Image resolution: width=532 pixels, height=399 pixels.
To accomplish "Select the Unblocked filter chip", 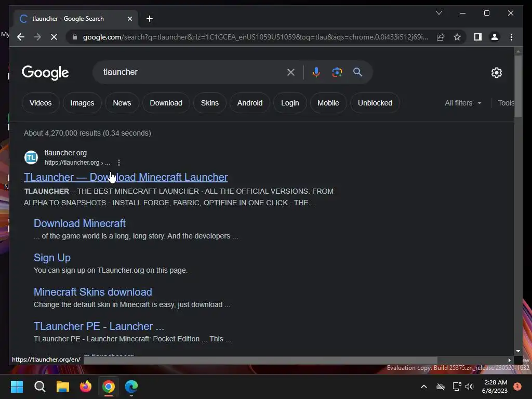I will pos(375,103).
